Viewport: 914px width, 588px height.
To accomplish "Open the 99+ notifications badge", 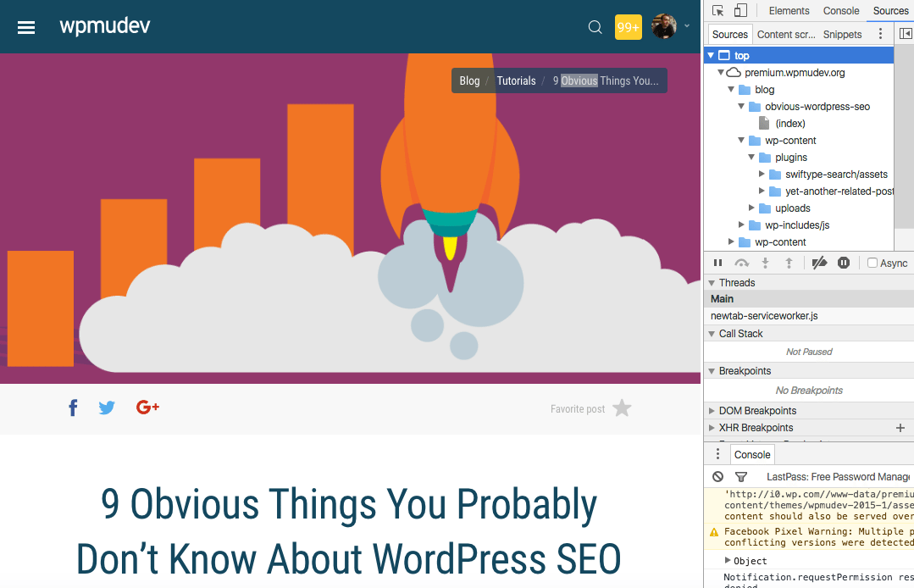I will [x=629, y=27].
